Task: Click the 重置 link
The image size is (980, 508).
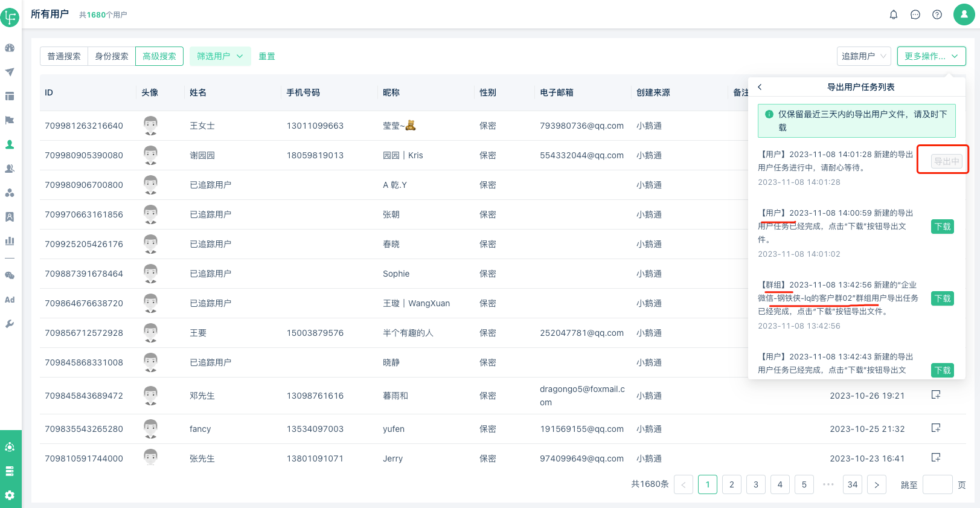Action: tap(267, 56)
